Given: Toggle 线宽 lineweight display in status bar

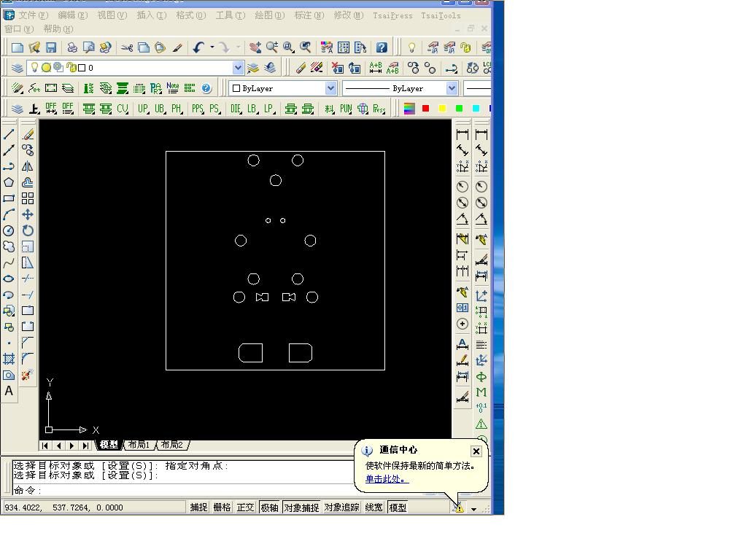Looking at the screenshot, I should [374, 507].
